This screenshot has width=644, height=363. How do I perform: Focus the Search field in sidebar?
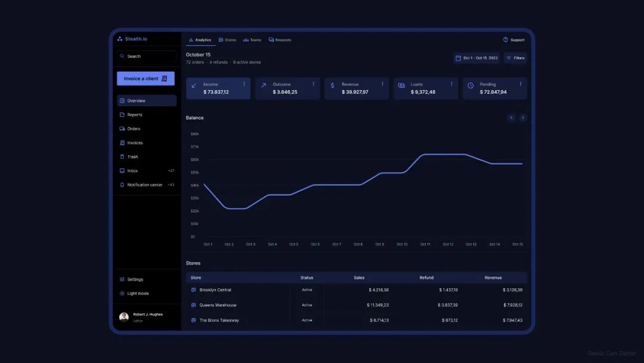click(146, 56)
